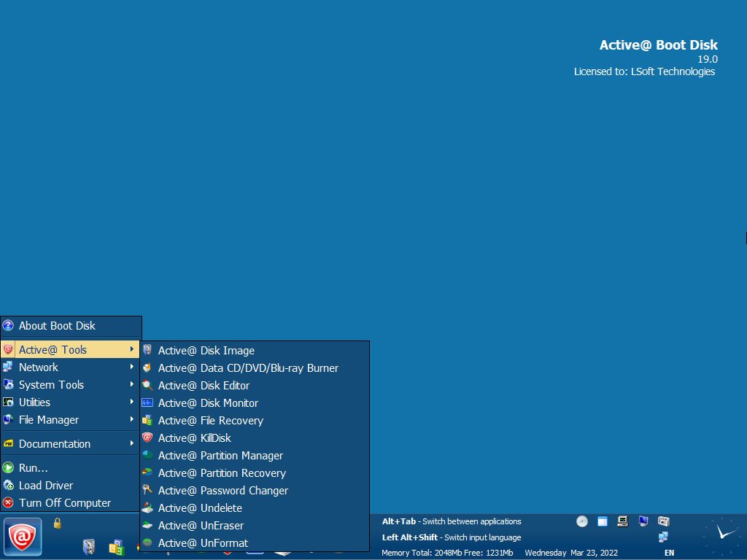Click the KillDisk red shield icon
This screenshot has height=560, width=747.
pyautogui.click(x=147, y=437)
